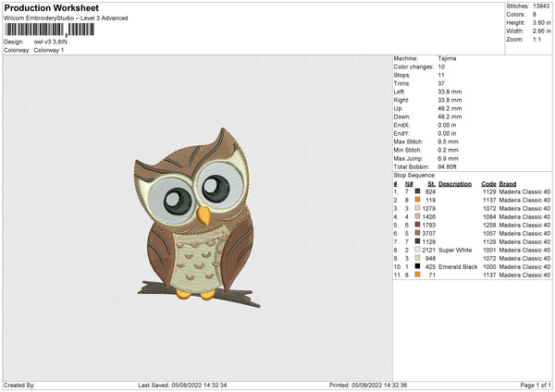Click the orange swatch in stop 11
The image size is (555, 392).
pyautogui.click(x=418, y=275)
